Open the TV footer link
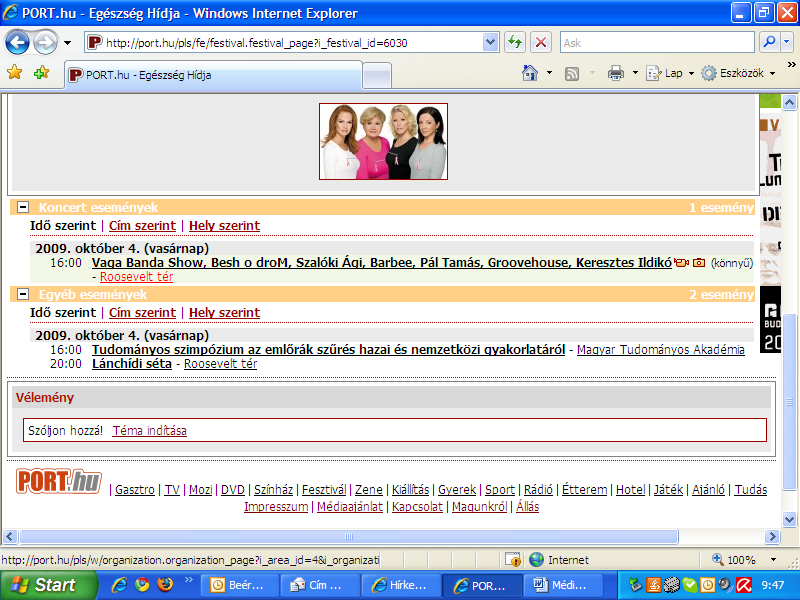This screenshot has height=600, width=800. pyautogui.click(x=172, y=490)
